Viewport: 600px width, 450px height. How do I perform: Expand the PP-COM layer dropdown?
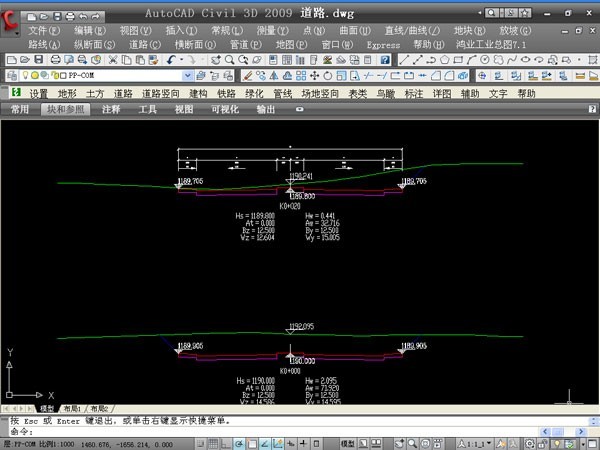(188, 75)
